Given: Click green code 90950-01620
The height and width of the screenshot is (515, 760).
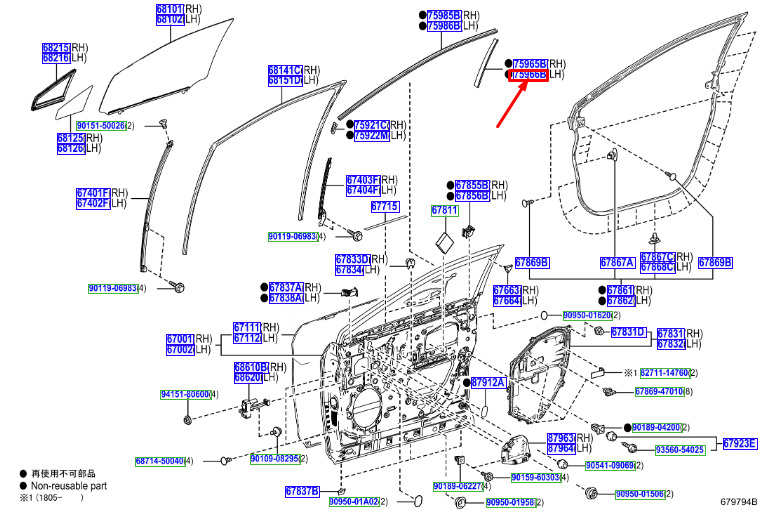Looking at the screenshot, I should tap(587, 315).
